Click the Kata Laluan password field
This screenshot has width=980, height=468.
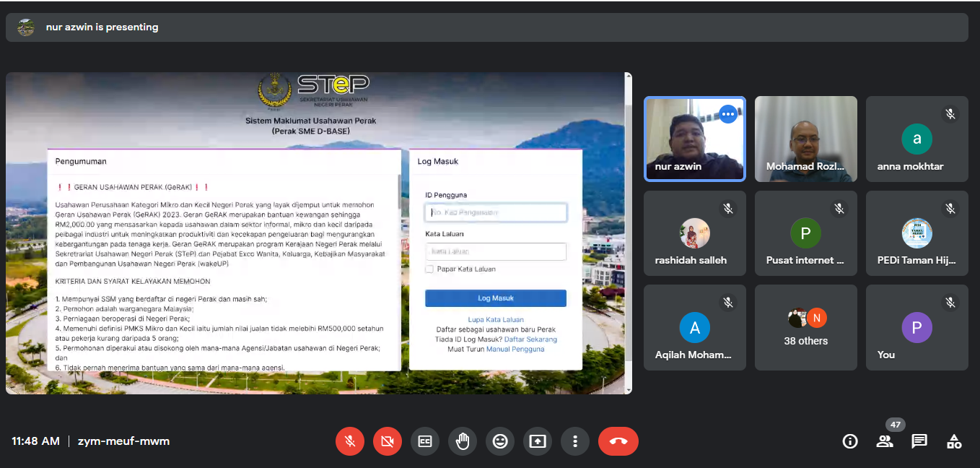tap(496, 251)
